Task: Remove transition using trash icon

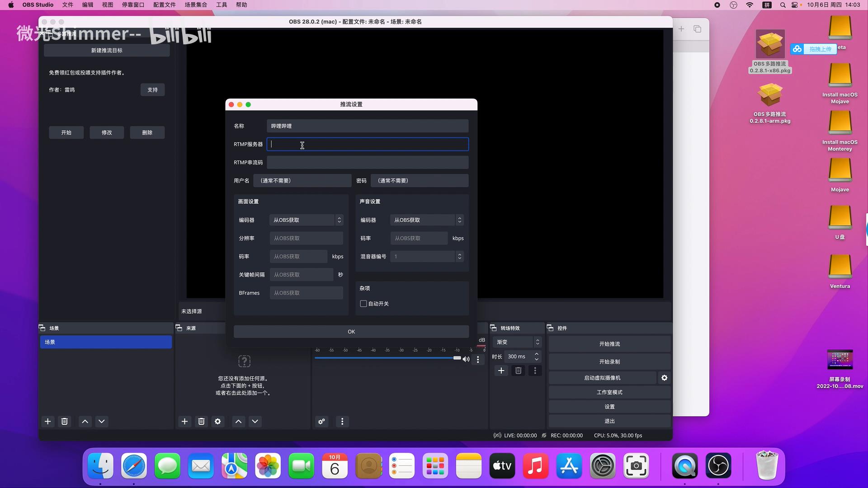Action: point(518,371)
